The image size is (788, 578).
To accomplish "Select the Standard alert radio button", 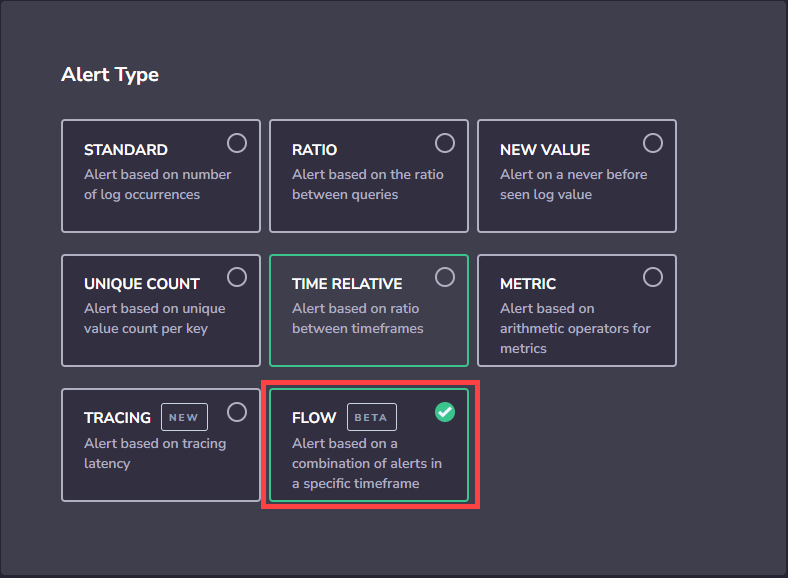I will point(237,143).
